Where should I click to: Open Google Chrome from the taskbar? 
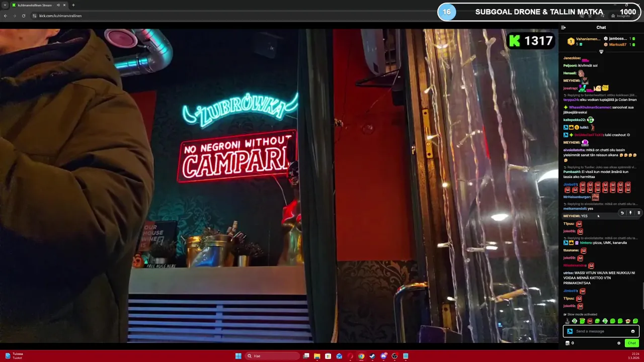tap(361, 356)
